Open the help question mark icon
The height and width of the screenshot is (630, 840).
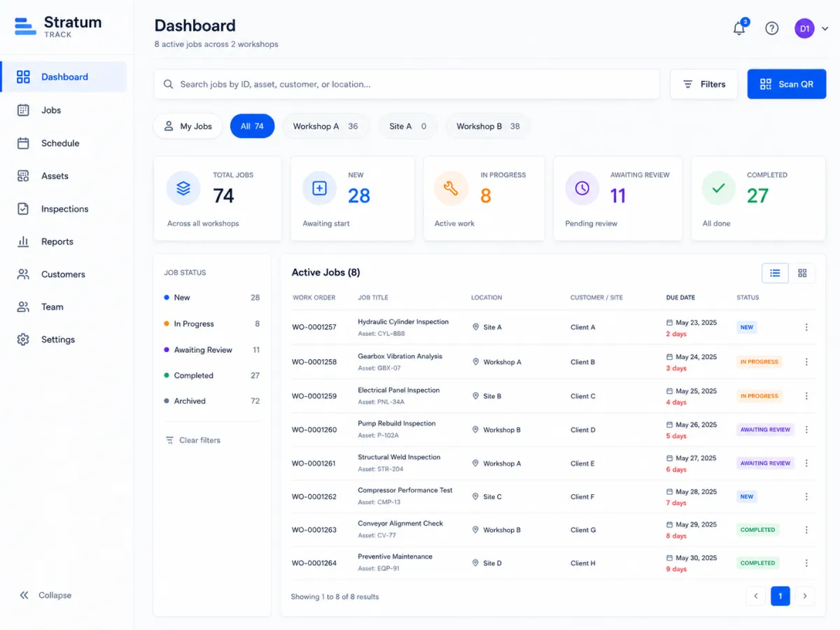(x=771, y=28)
